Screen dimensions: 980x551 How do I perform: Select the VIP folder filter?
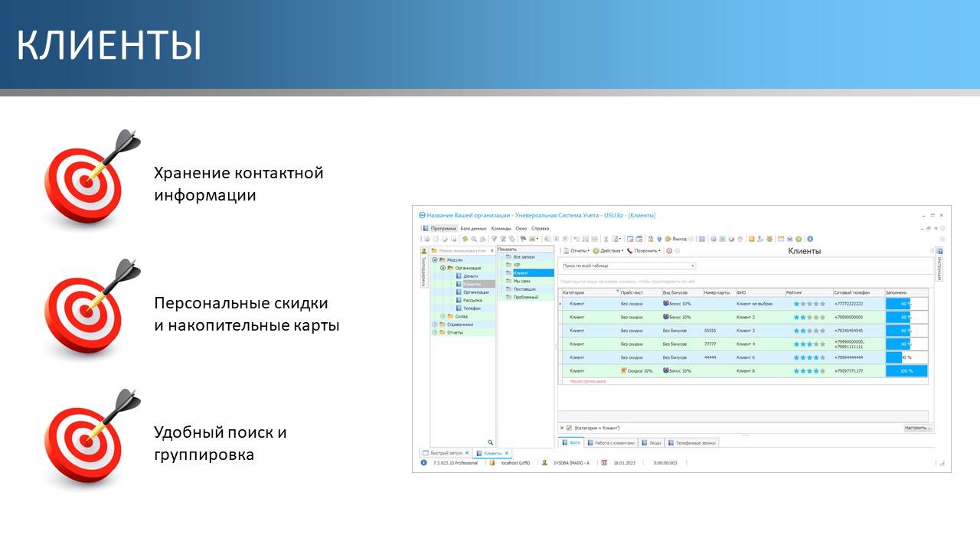(x=517, y=265)
